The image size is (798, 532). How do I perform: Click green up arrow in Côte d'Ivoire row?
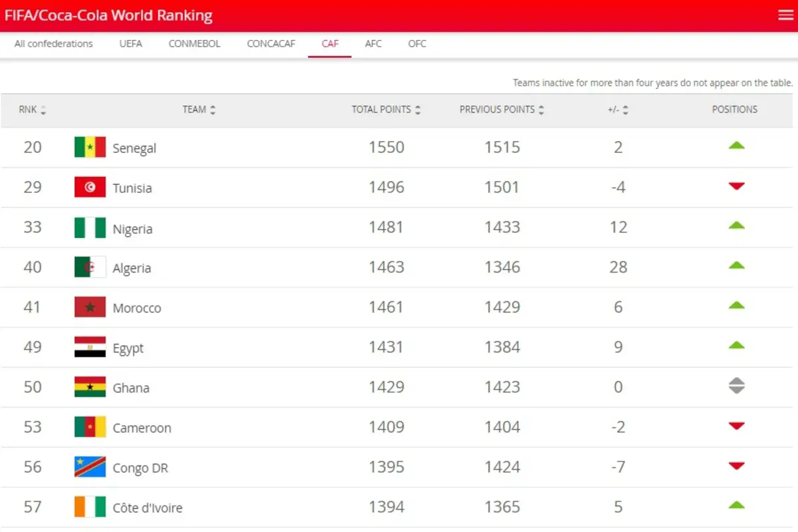736,505
